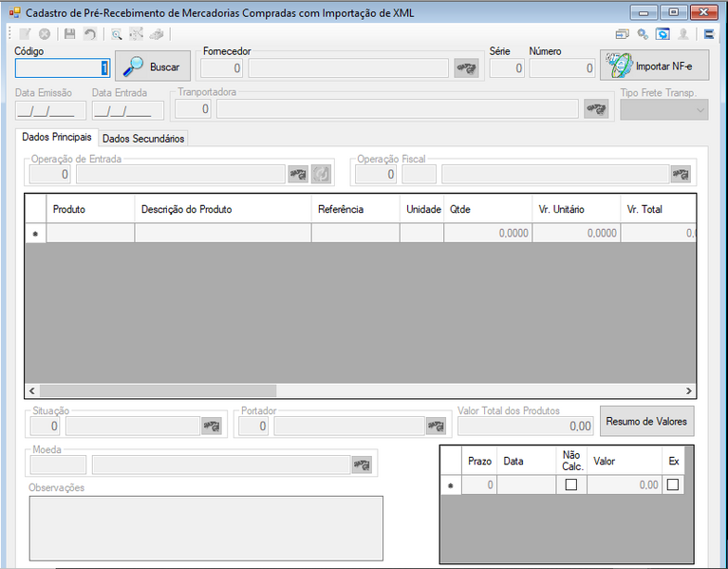728x569 pixels.
Task: Click the Série input field
Action: coord(507,68)
